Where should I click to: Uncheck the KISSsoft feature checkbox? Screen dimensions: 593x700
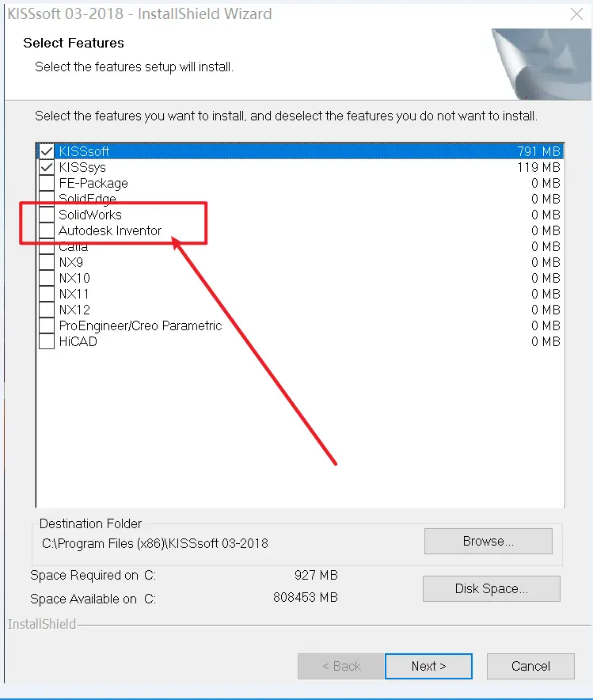(47, 151)
